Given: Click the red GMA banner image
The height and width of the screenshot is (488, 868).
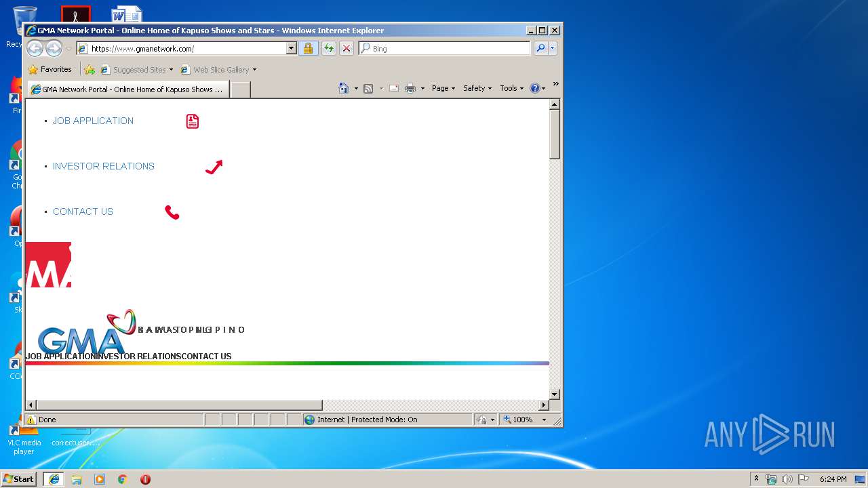Looking at the screenshot, I should [x=48, y=264].
